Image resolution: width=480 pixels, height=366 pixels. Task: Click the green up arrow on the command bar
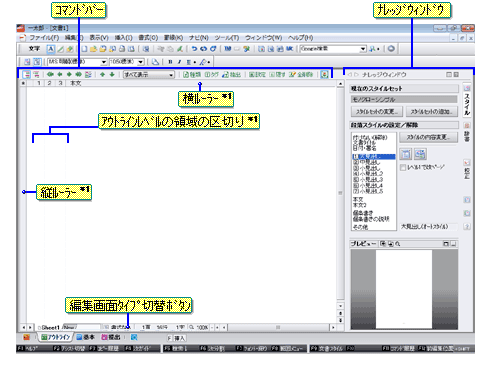(102, 74)
